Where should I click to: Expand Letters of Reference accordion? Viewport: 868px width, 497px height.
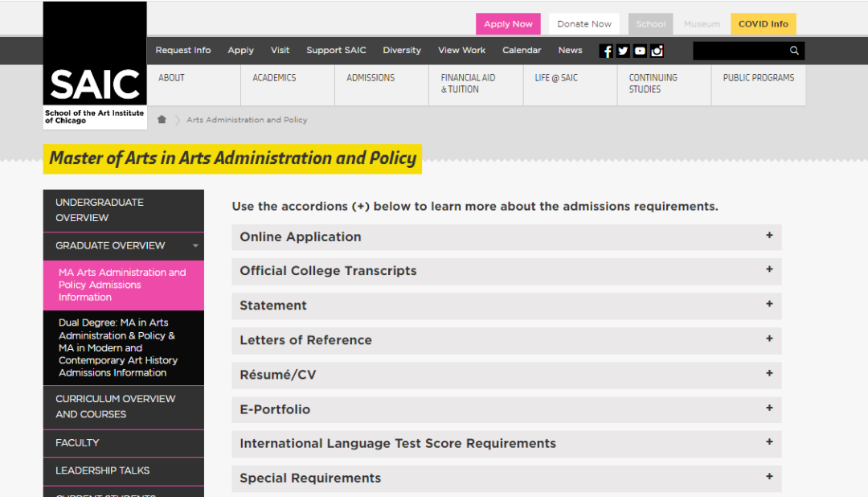506,340
